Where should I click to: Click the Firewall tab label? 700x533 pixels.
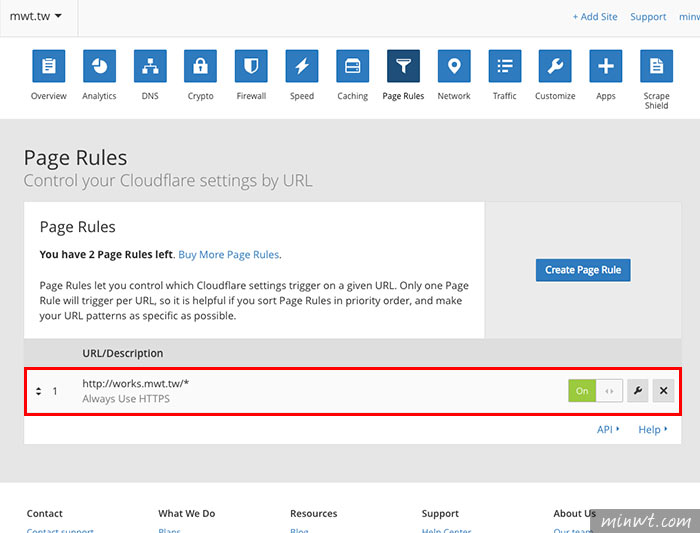tap(251, 96)
